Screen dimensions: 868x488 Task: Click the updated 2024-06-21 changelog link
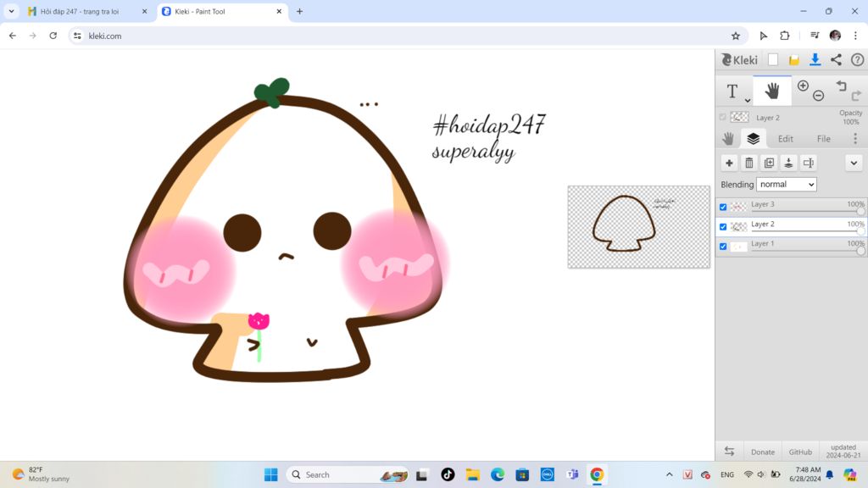843,451
